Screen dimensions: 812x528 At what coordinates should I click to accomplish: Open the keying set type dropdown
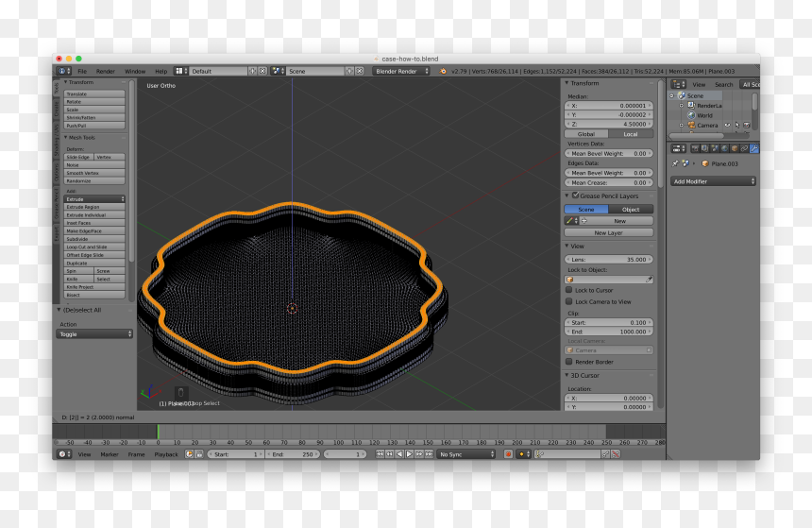coord(525,454)
